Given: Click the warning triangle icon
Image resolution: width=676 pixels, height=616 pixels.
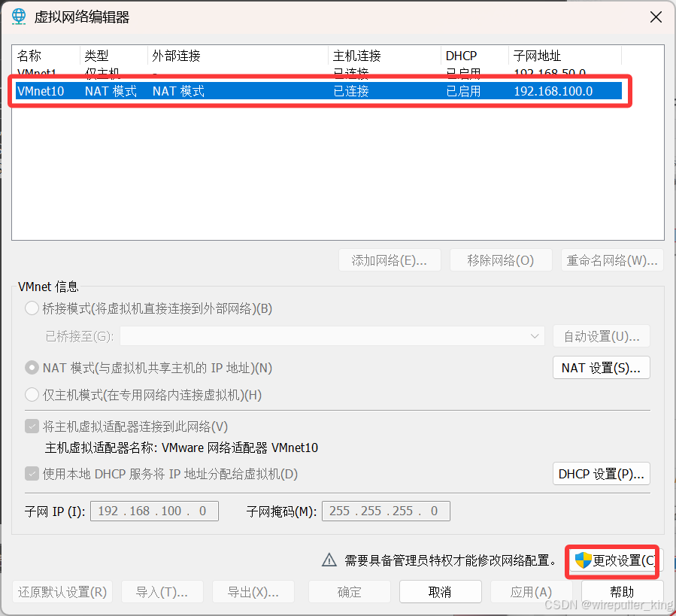Looking at the screenshot, I should 329,560.
